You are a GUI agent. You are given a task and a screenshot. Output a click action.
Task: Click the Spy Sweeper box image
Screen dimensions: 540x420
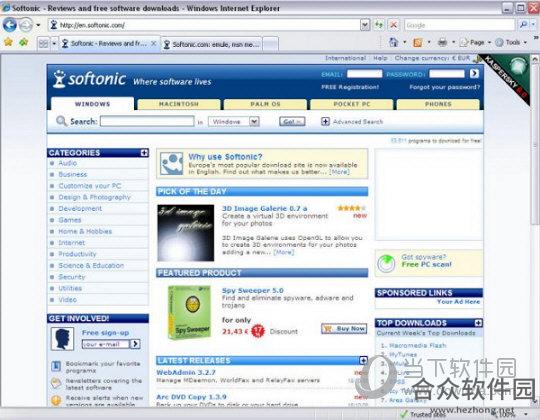(189, 313)
